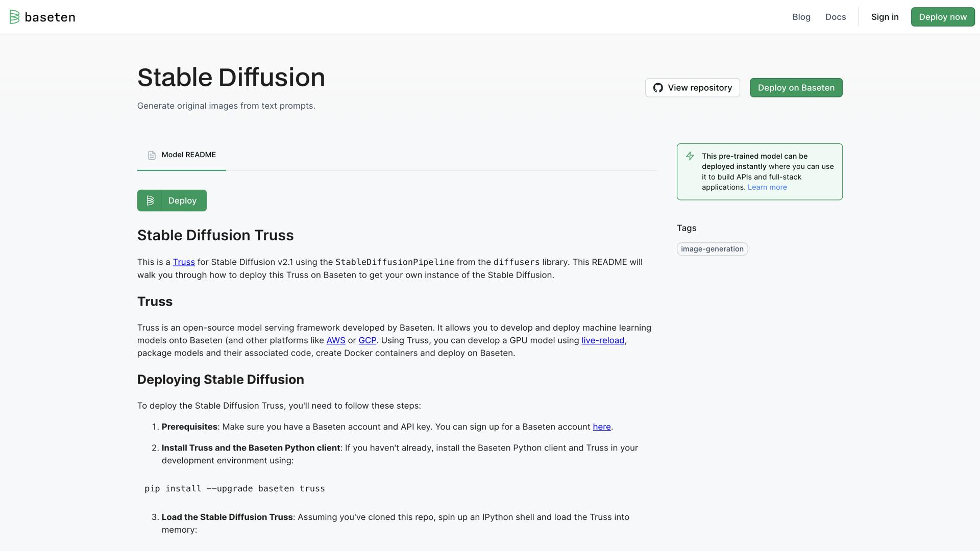The height and width of the screenshot is (551, 980).
Task: Click the lightning bolt icon in info box
Action: coord(690,156)
